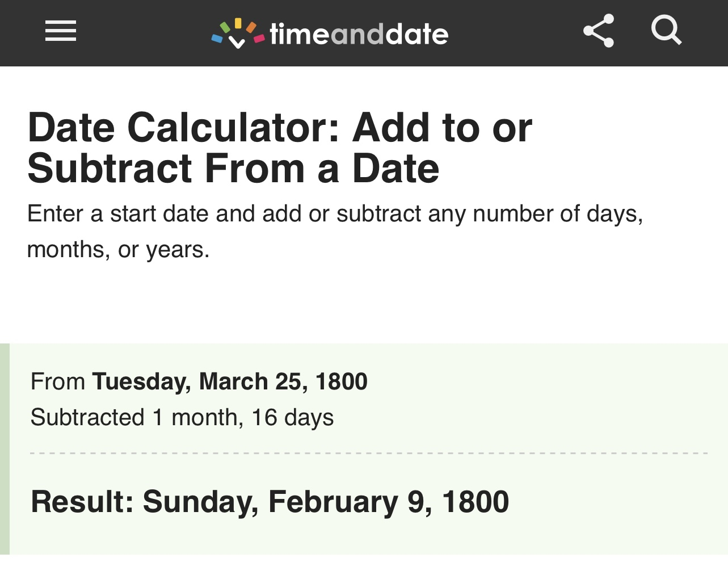Click the "Enter a start date" description paragraph
Screen dimensions: 728x562
(335, 214)
